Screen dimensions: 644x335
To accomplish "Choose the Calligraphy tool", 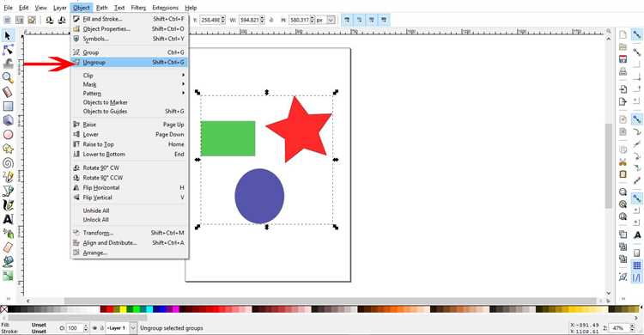I will point(8,205).
